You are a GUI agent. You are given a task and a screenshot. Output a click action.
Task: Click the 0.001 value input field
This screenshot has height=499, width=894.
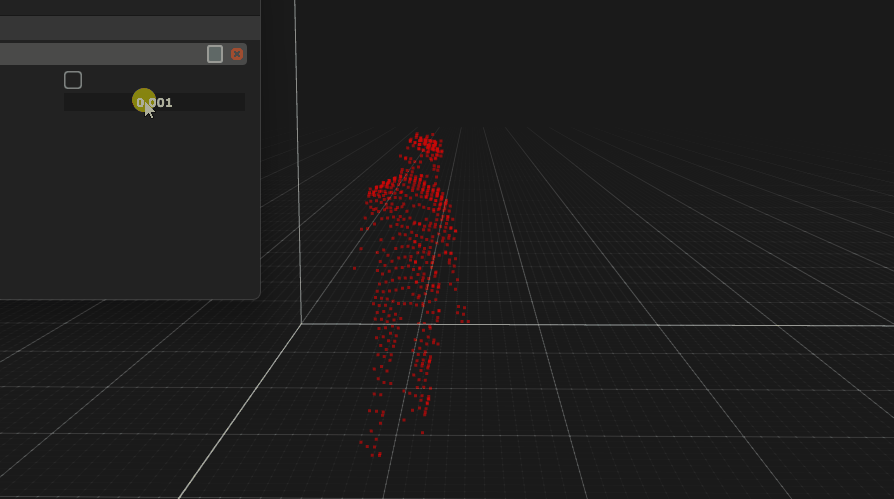point(155,103)
